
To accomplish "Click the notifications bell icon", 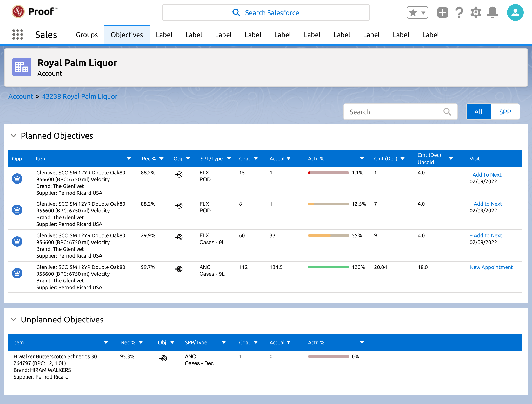I will pos(492,12).
